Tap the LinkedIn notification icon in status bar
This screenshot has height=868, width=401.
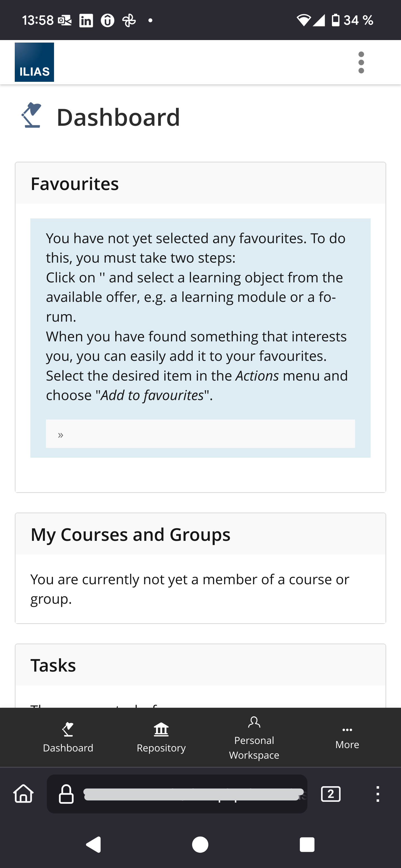click(86, 21)
